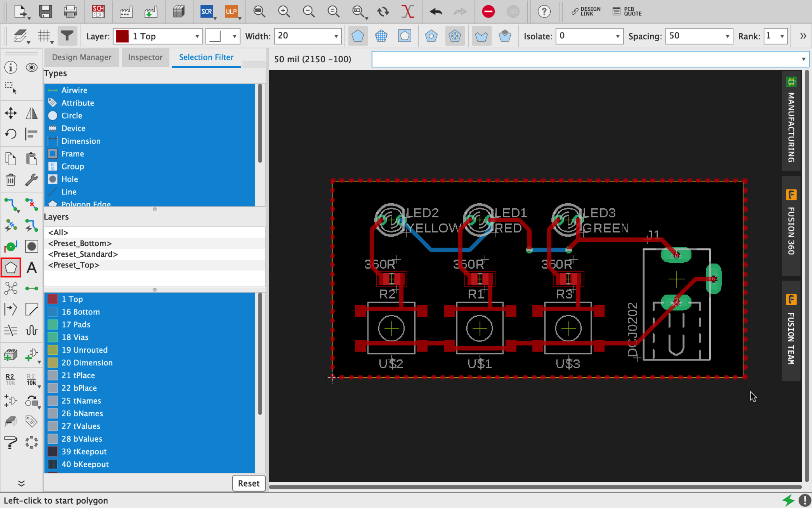Image resolution: width=812 pixels, height=508 pixels.
Task: Open the Delete tool
Action: click(x=11, y=179)
